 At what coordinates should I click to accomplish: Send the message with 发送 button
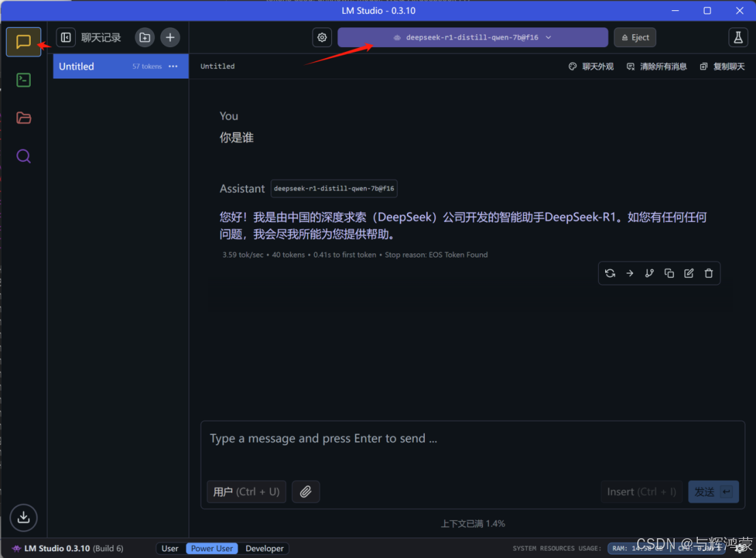[713, 492]
